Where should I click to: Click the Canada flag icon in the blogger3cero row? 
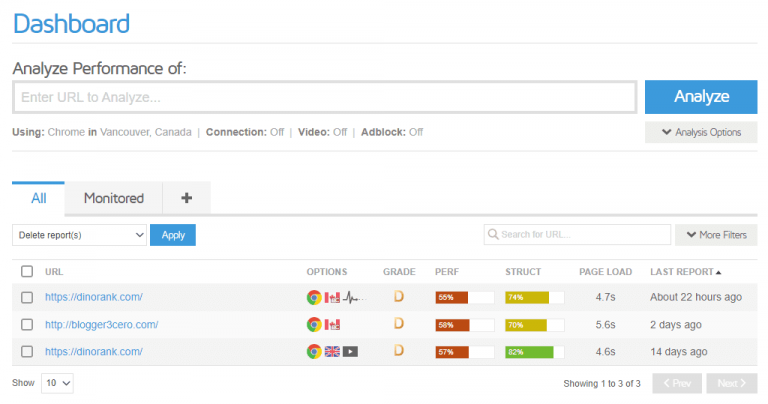pyautogui.click(x=332, y=325)
